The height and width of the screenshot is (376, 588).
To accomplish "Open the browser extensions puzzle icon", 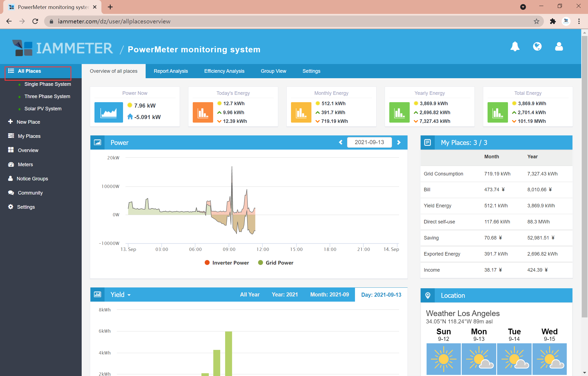I will (553, 21).
